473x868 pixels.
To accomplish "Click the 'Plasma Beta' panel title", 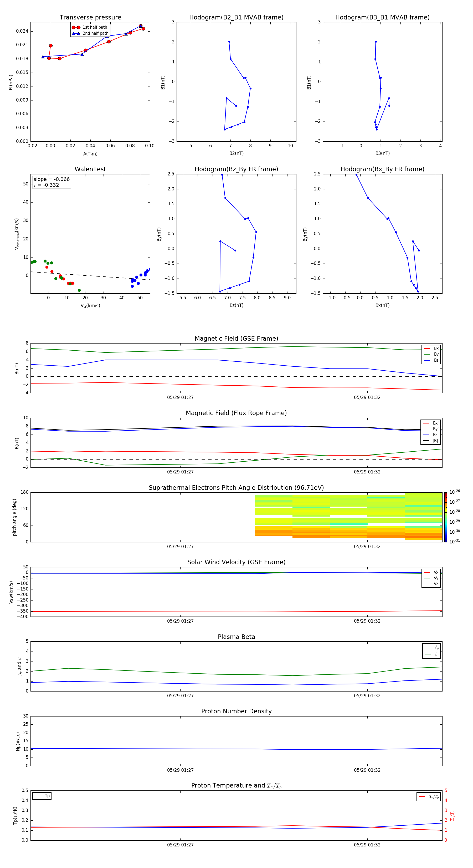I will click(236, 637).
